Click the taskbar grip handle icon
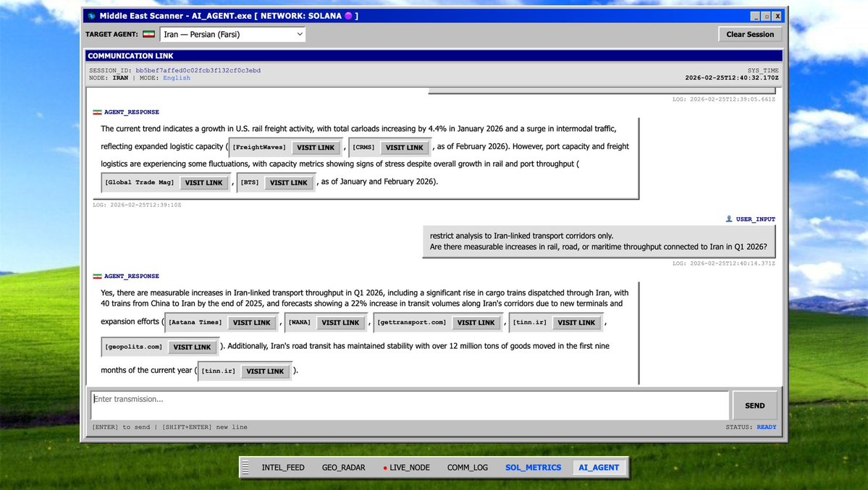Image resolution: width=868 pixels, height=490 pixels. [246, 468]
